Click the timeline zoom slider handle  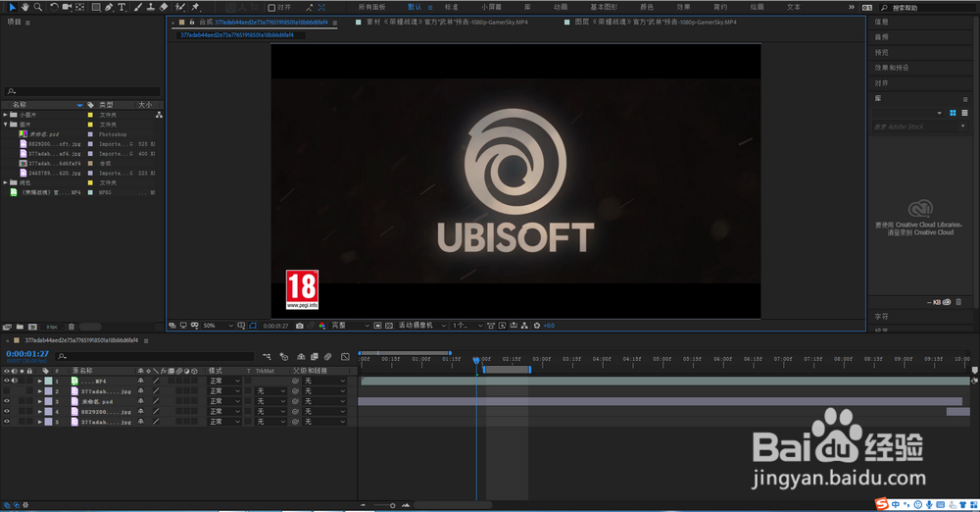(393, 505)
